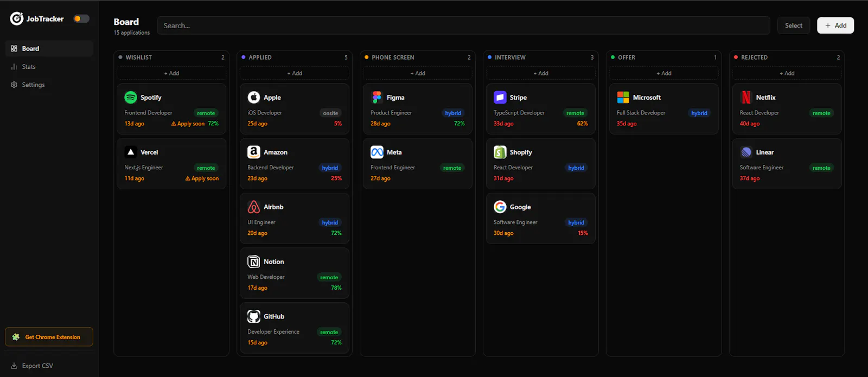Click the 78% match on Notion card
Screen dimensions: 868x377
point(336,288)
